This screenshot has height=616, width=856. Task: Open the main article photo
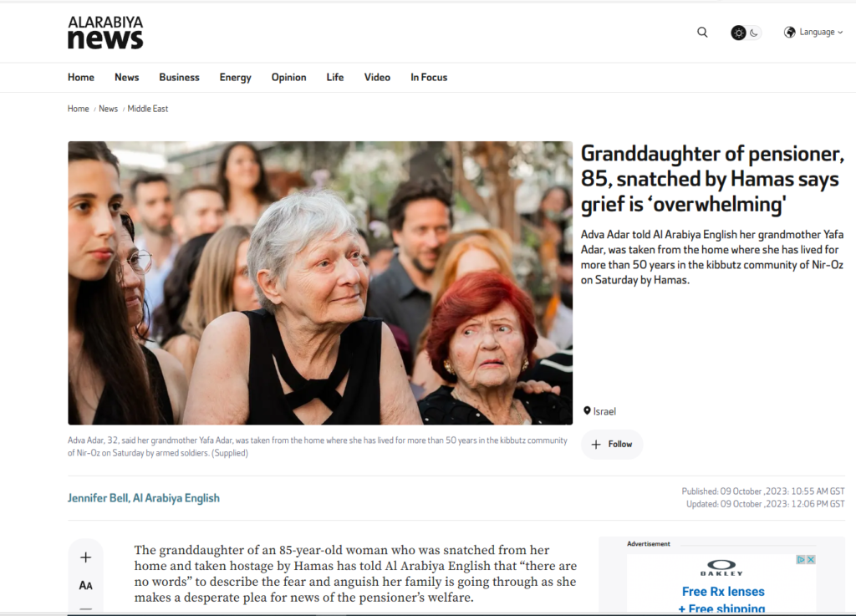coord(320,283)
